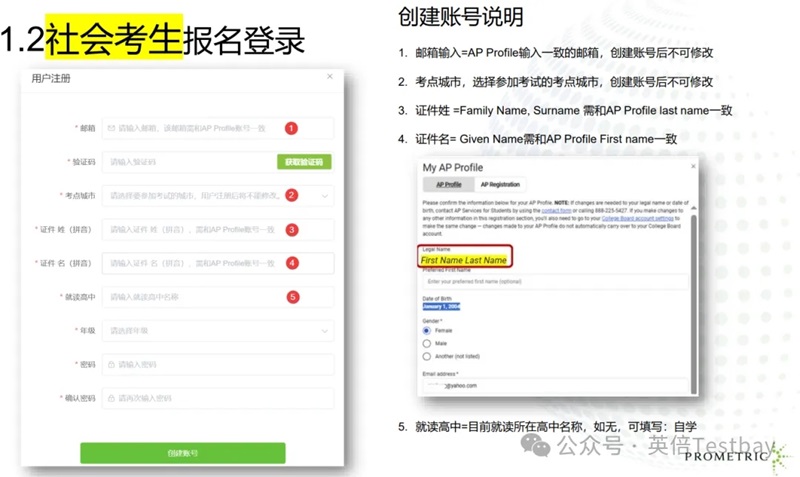Click the lock icon in the 密码 field
The width and height of the screenshot is (800, 477).
110,364
